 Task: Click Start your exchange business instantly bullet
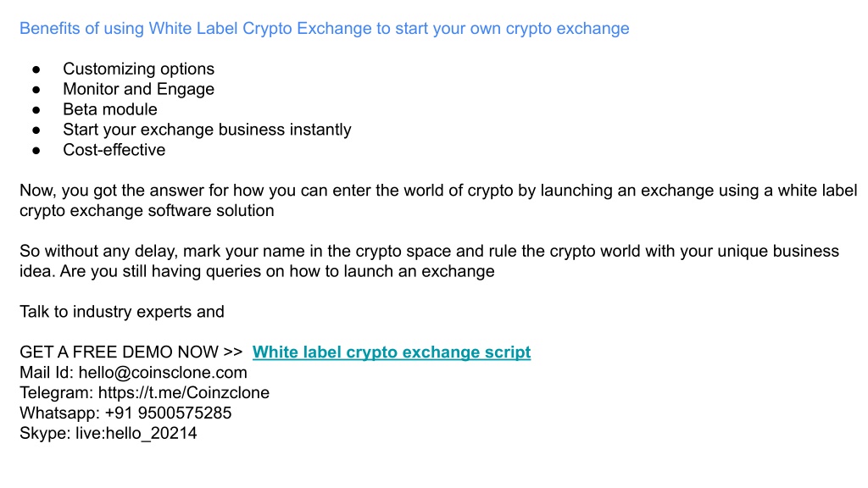tap(207, 130)
